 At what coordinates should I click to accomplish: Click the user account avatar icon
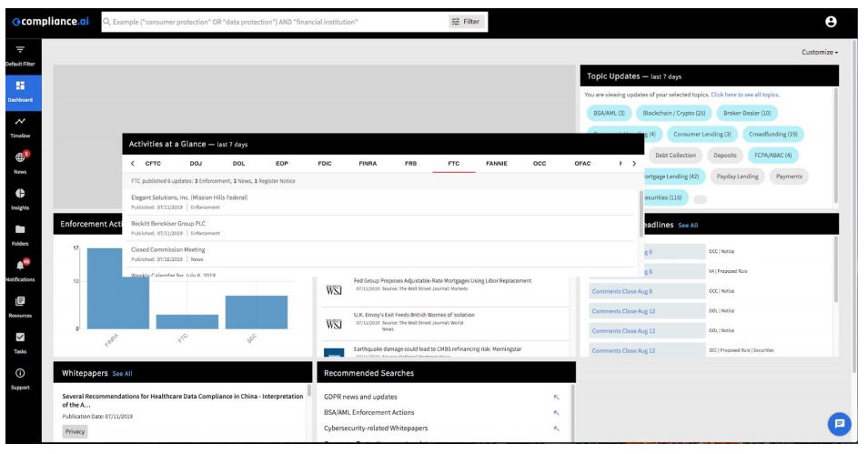click(831, 22)
